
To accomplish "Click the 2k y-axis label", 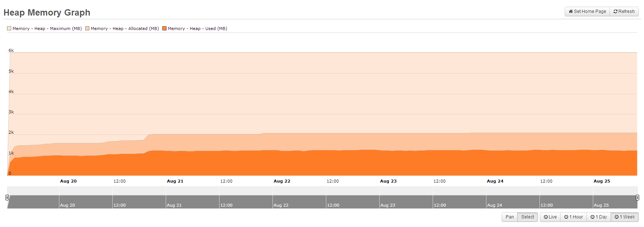I will point(11,132).
